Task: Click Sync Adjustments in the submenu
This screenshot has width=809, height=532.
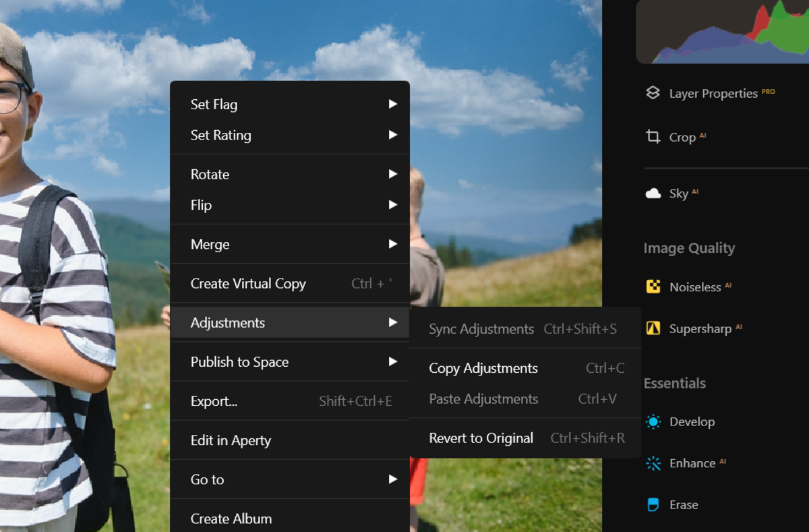Action: (525, 329)
